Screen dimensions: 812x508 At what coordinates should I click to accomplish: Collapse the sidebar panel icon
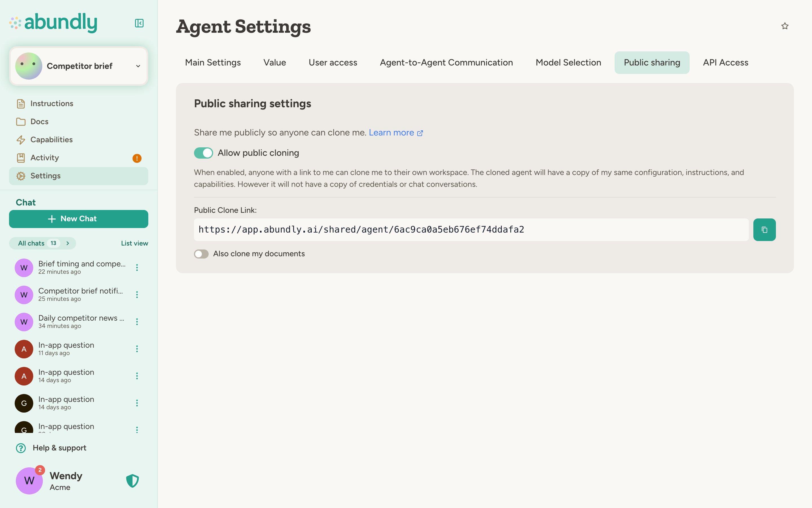pos(139,23)
